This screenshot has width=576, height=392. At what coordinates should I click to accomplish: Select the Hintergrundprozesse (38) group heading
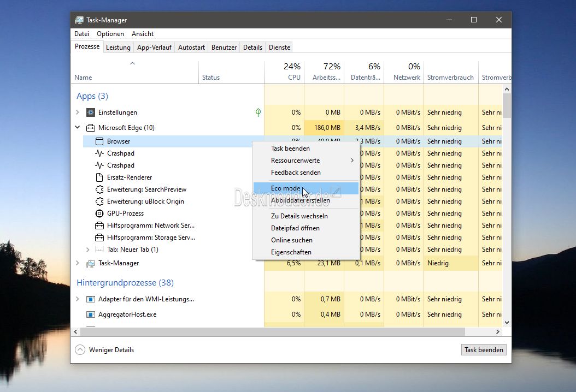125,283
